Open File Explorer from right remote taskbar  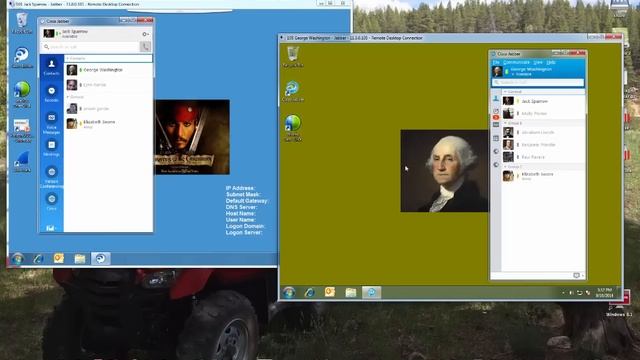pos(351,292)
